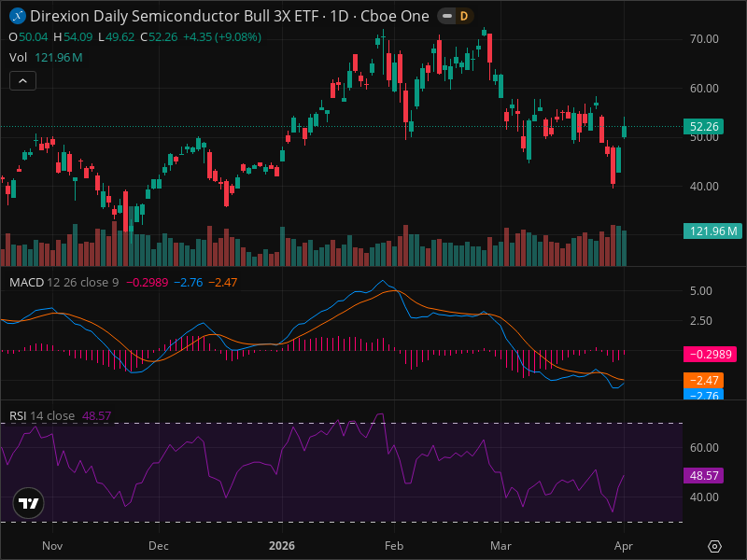Click the Feb date label on time axis
Screen dimensions: 747x560
[394, 546]
